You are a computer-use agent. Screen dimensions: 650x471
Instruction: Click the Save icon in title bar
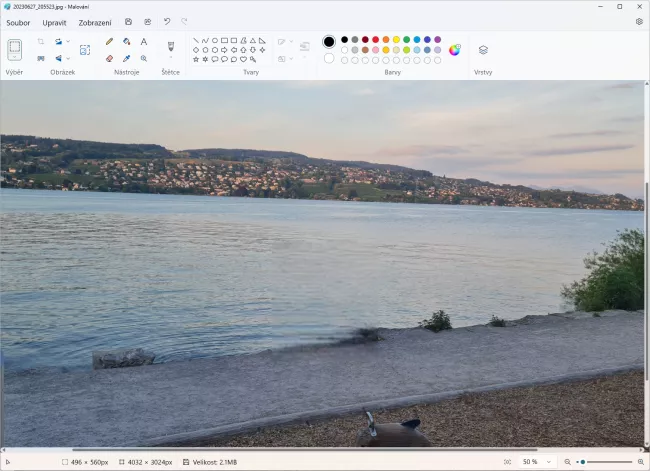click(x=128, y=21)
